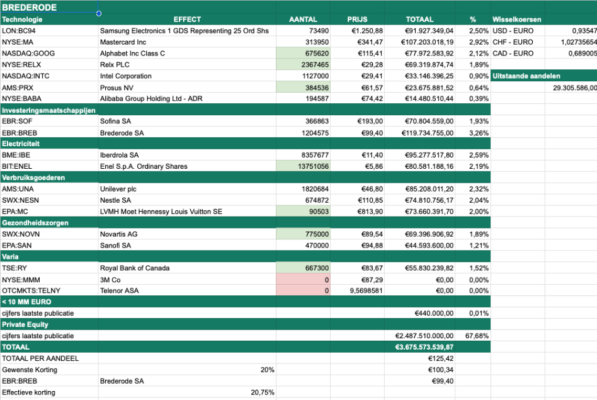597x400 pixels.
Task: Click the Uitstaande aandelen header cell
Action: coord(544,76)
